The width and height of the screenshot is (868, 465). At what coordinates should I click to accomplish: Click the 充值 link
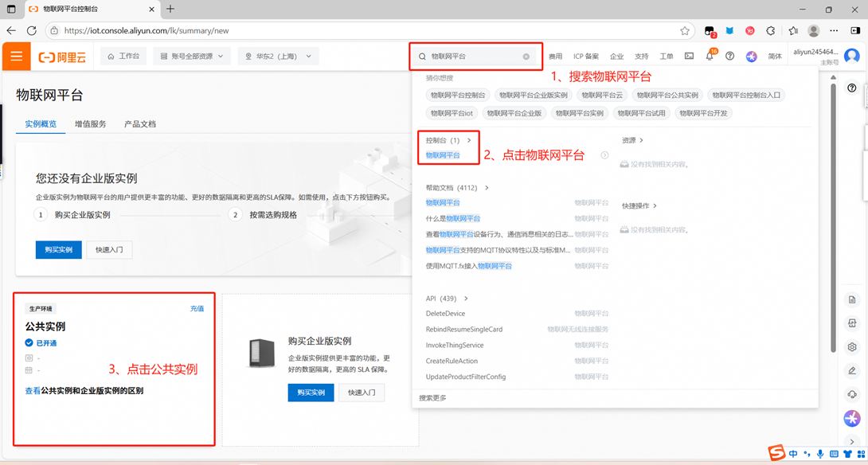(197, 308)
